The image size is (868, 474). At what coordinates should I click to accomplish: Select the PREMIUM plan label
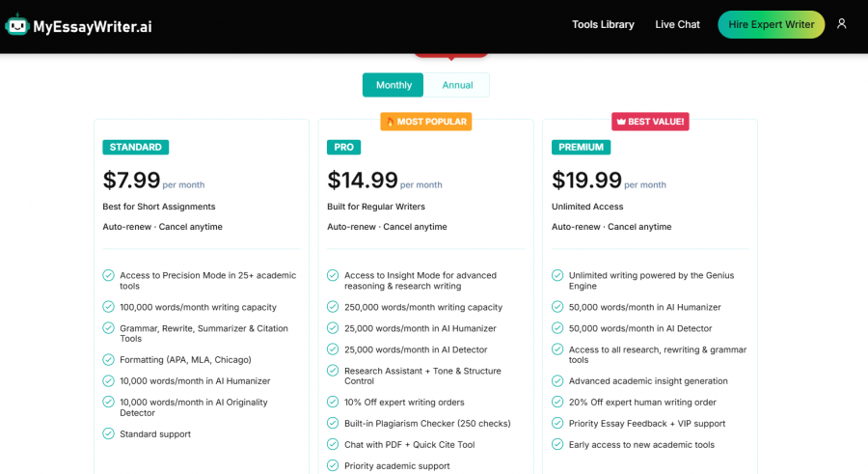[x=581, y=147]
